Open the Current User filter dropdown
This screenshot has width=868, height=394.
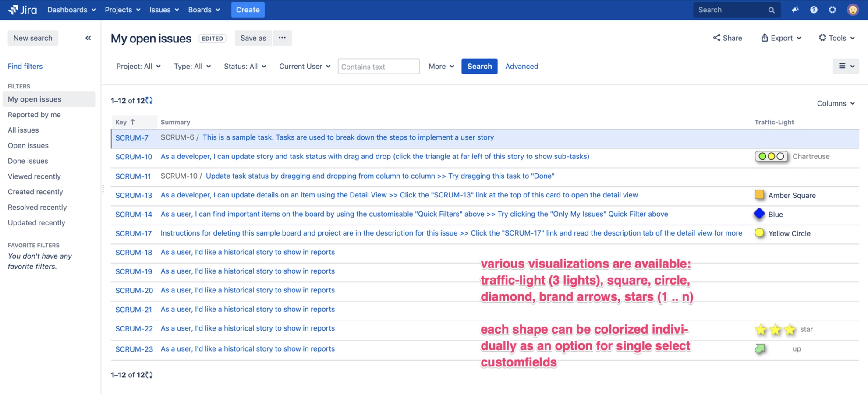305,66
